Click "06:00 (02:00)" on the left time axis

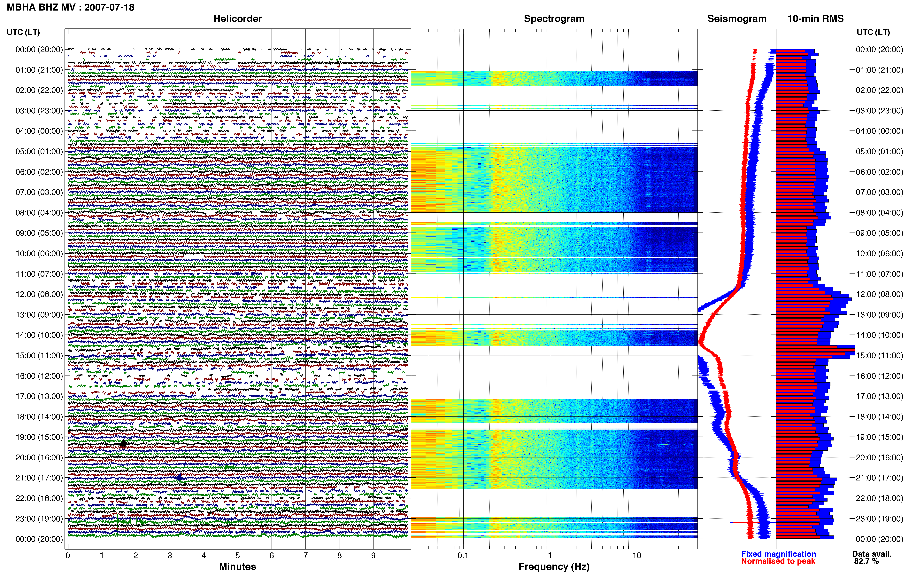39,172
